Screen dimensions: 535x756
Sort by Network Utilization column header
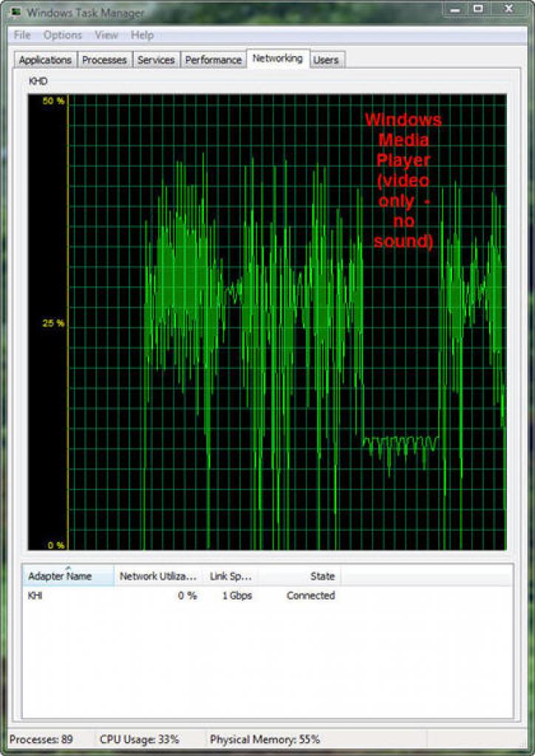pos(158,576)
